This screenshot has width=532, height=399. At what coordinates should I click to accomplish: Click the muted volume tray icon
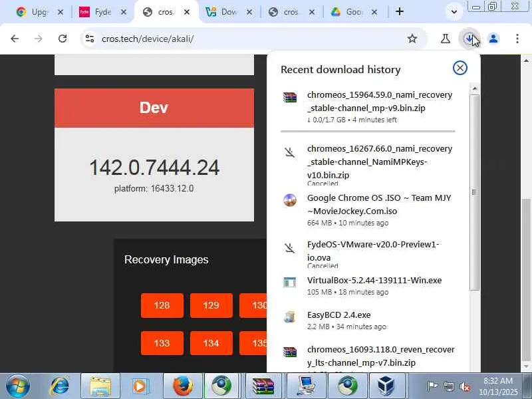(x=465, y=386)
